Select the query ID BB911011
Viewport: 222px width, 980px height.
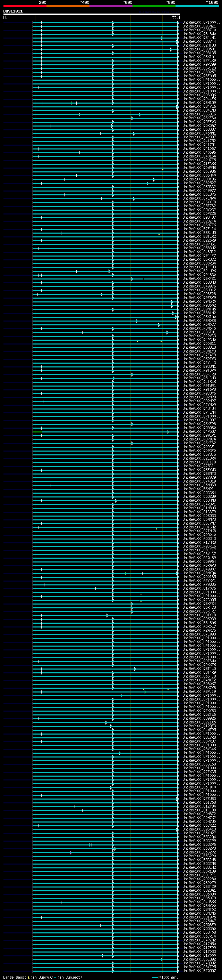[x=13, y=11]
